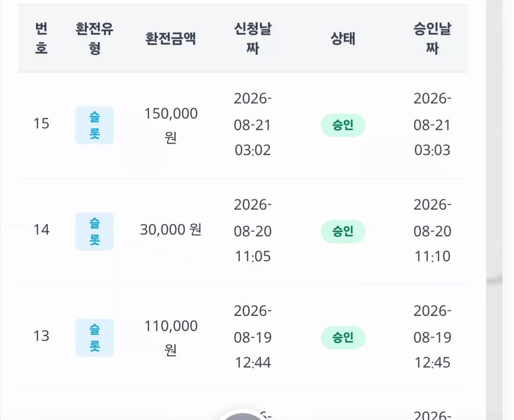
Task: Click the 환전금액 column header
Action: point(171,38)
